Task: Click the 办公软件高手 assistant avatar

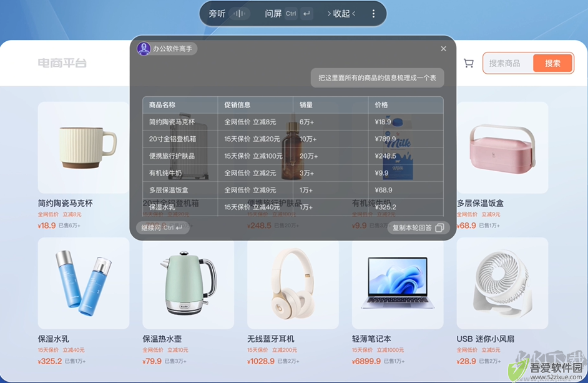Action: click(x=144, y=49)
